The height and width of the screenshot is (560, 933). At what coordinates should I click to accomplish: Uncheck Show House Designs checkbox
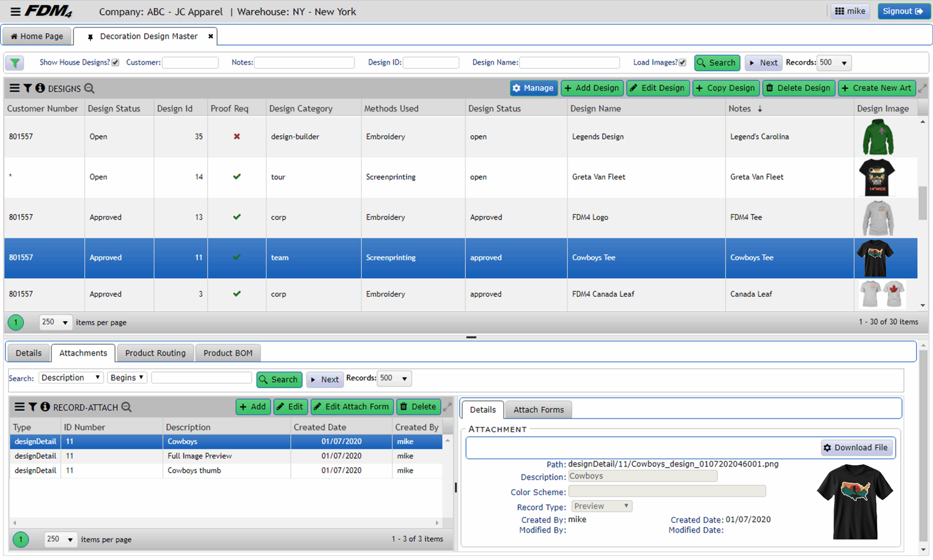pyautogui.click(x=116, y=63)
